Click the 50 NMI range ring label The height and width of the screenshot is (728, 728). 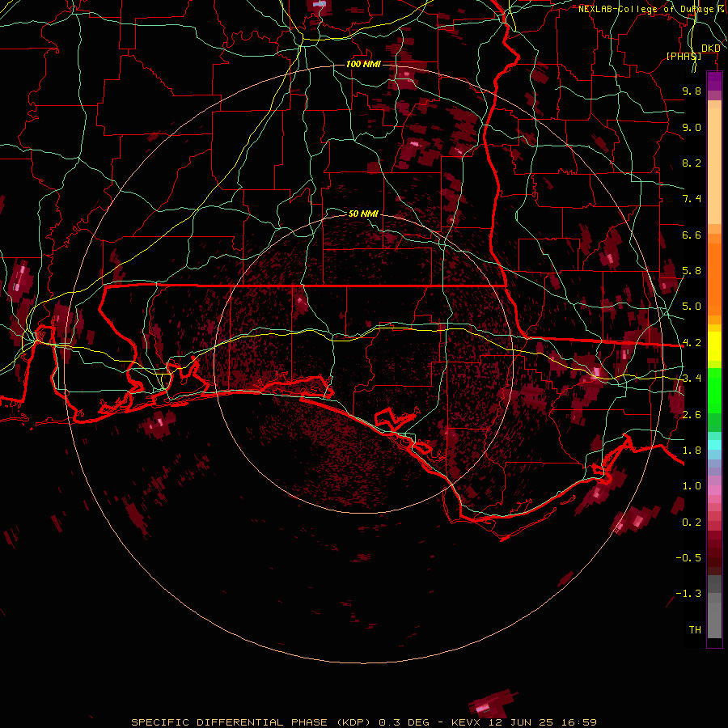point(363,214)
